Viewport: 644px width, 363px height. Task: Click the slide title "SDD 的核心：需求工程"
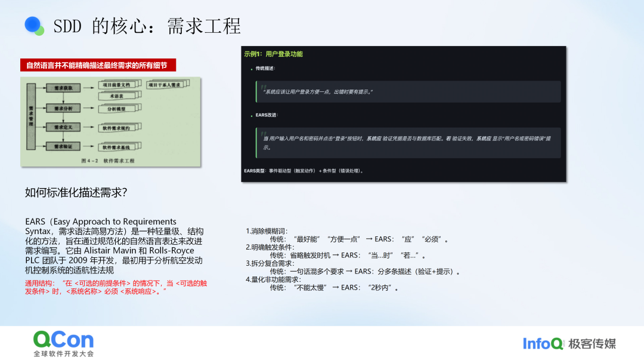pos(147,26)
